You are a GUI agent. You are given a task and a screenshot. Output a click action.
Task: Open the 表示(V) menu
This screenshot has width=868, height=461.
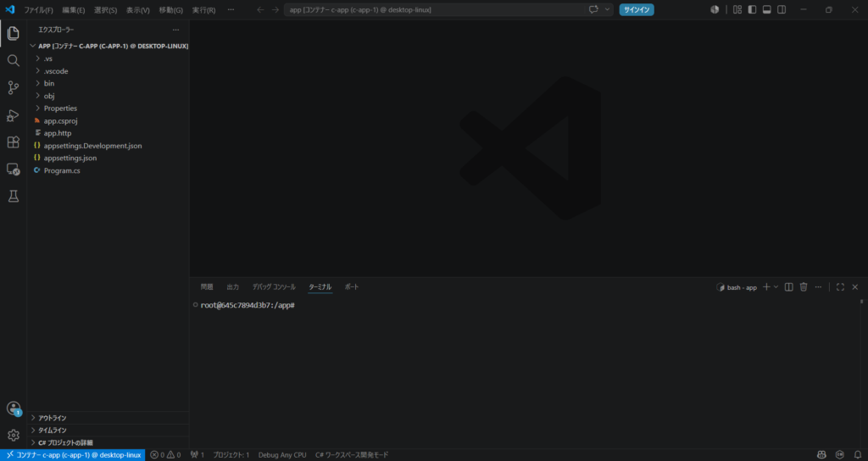point(137,10)
